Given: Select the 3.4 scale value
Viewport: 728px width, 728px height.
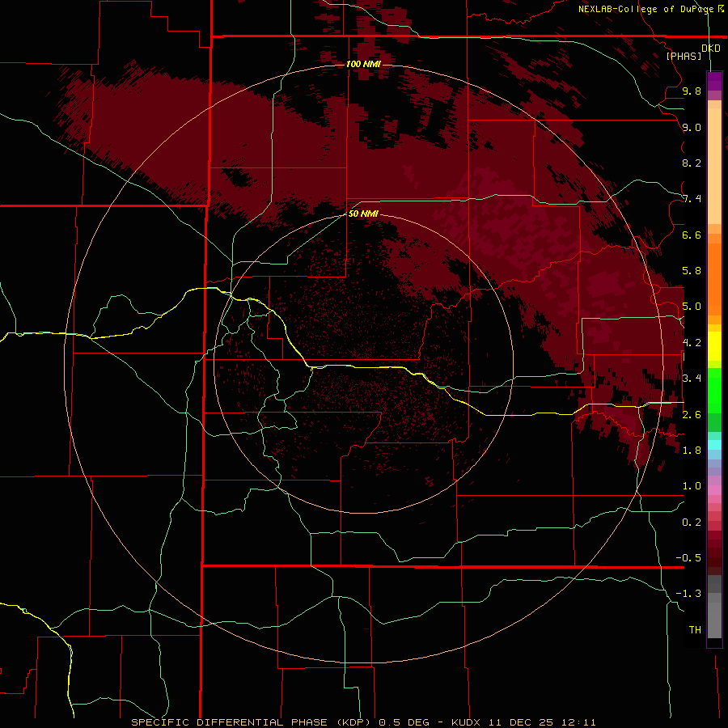Looking at the screenshot, I should coord(692,379).
